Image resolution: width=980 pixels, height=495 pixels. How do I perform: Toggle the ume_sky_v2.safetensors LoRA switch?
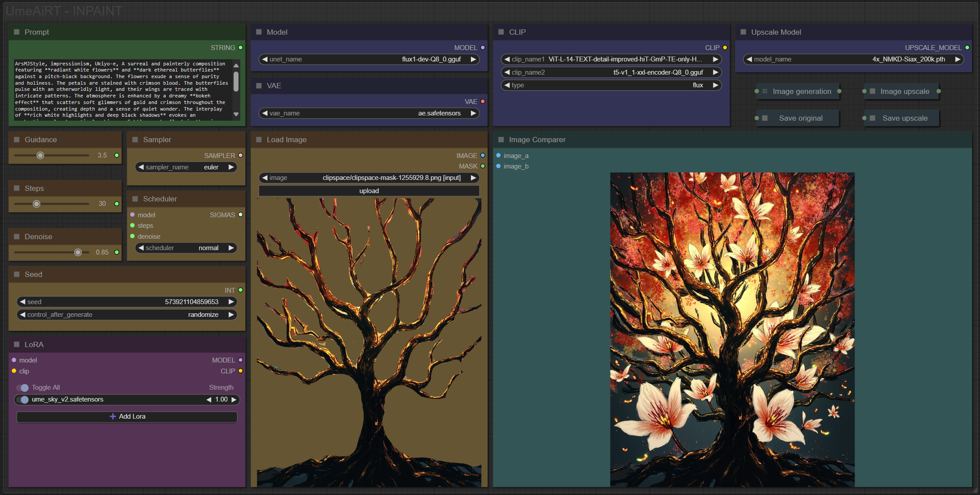click(x=23, y=399)
